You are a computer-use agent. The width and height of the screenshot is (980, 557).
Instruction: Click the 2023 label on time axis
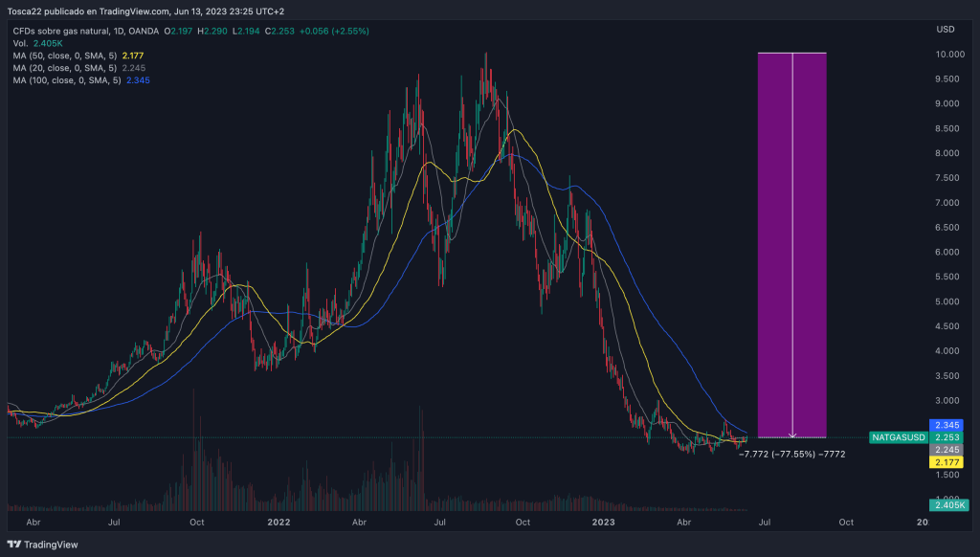pos(603,523)
